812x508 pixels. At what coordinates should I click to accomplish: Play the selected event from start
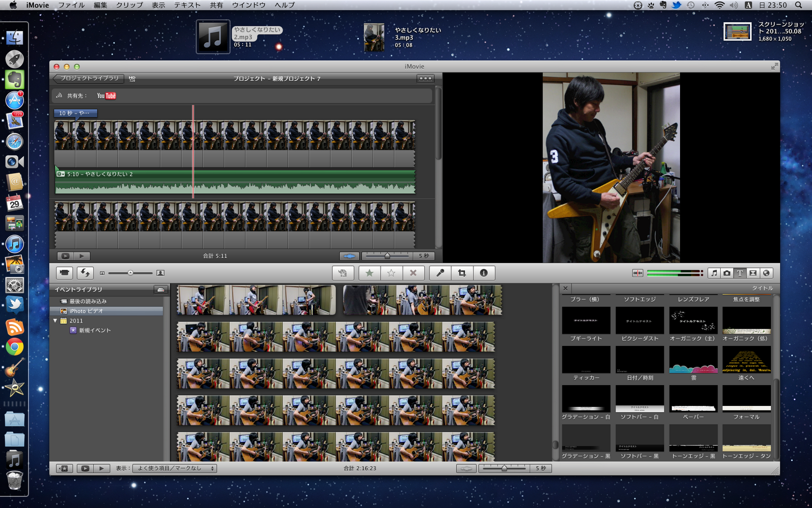102,468
